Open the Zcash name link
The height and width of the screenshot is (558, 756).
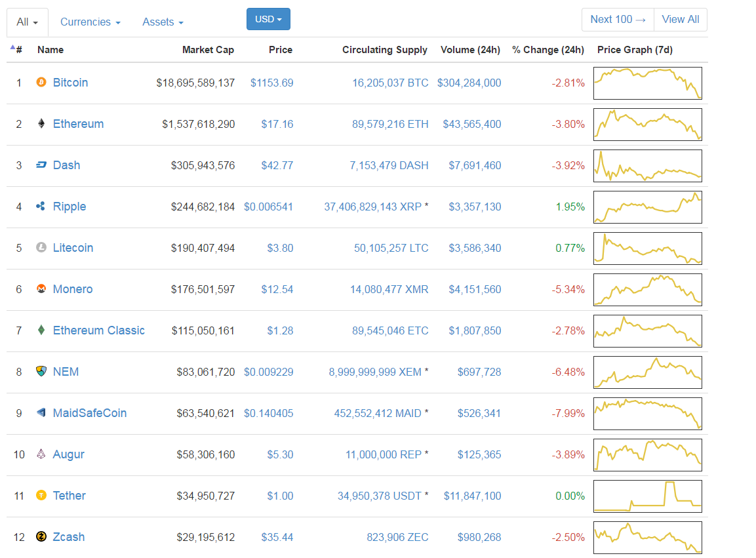coord(68,537)
